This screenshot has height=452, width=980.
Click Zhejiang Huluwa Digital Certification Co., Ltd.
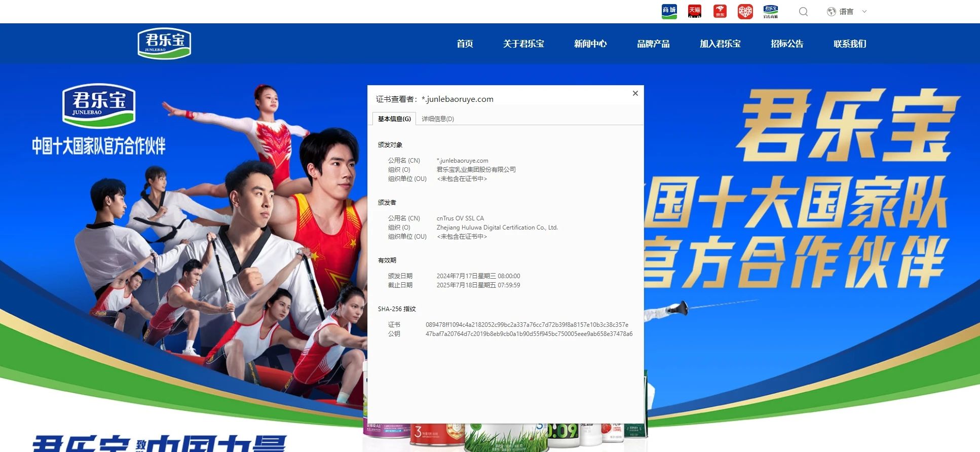(x=497, y=228)
